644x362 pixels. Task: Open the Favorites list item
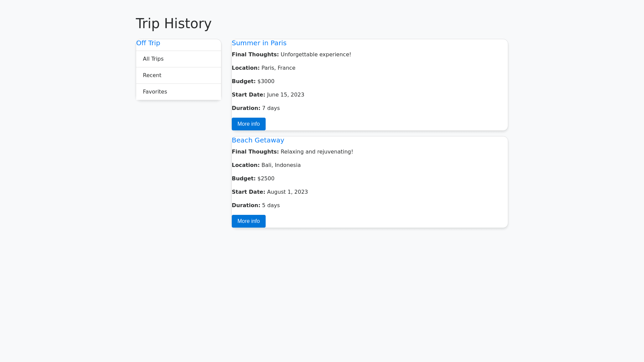(155, 92)
